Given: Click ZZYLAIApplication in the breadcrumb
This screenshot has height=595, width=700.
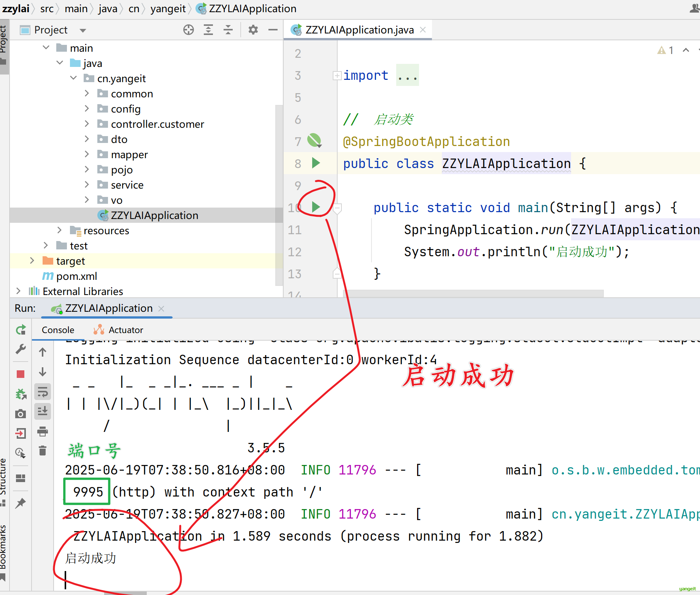Looking at the screenshot, I should [246, 9].
